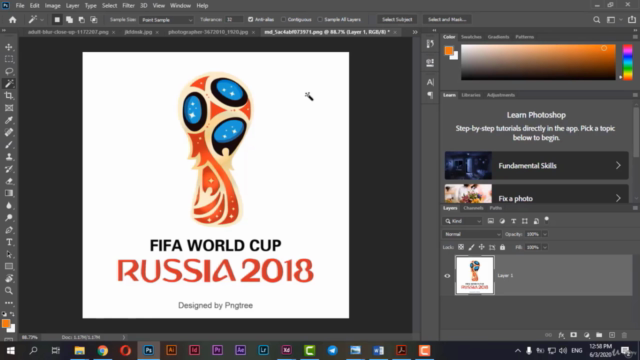Select the Zoom tool
640x360 pixels.
[9, 291]
